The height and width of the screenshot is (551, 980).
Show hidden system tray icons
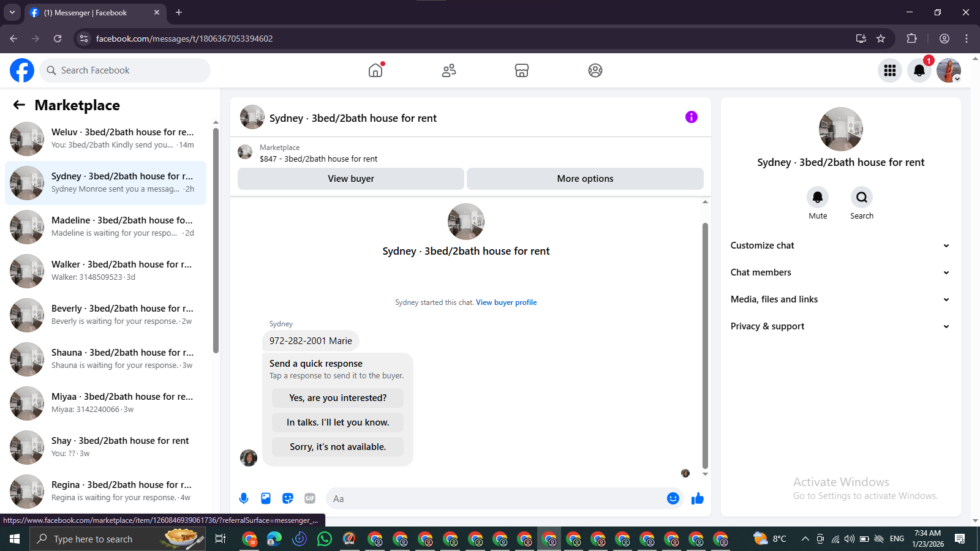(x=805, y=539)
